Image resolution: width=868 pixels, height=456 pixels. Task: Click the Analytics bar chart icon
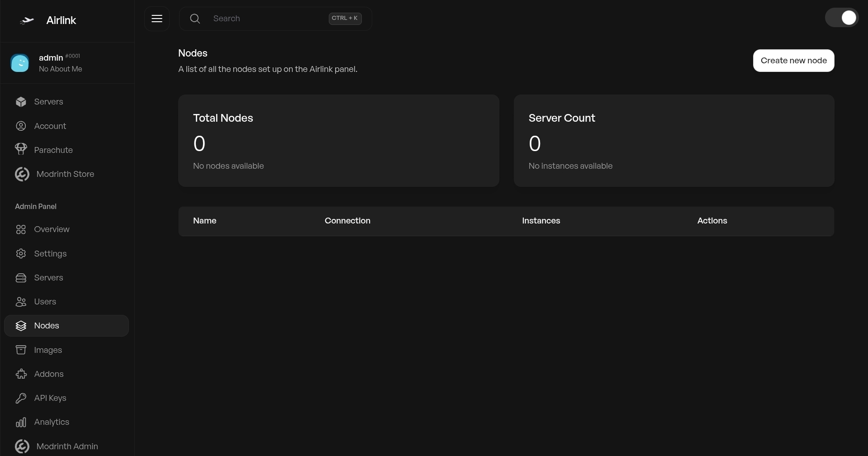tap(21, 422)
